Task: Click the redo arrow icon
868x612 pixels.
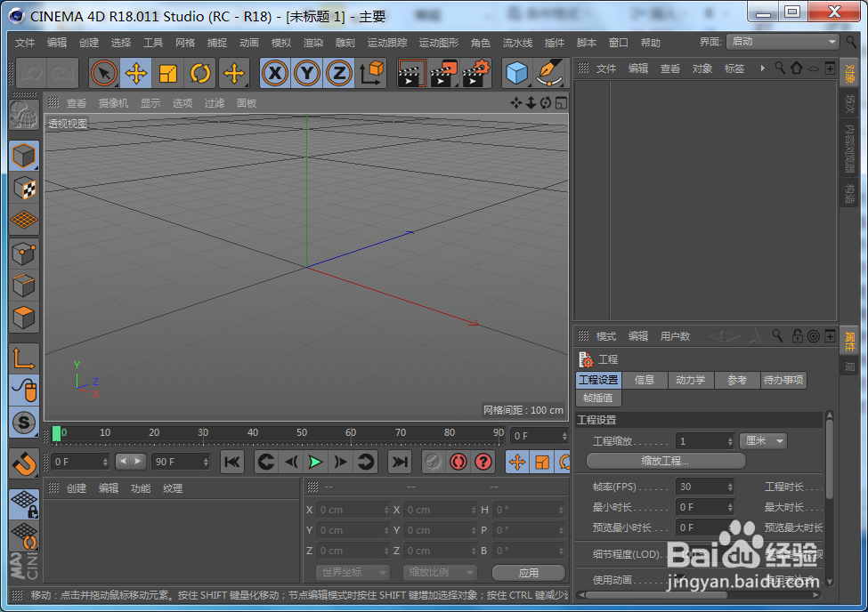Action: (62, 73)
